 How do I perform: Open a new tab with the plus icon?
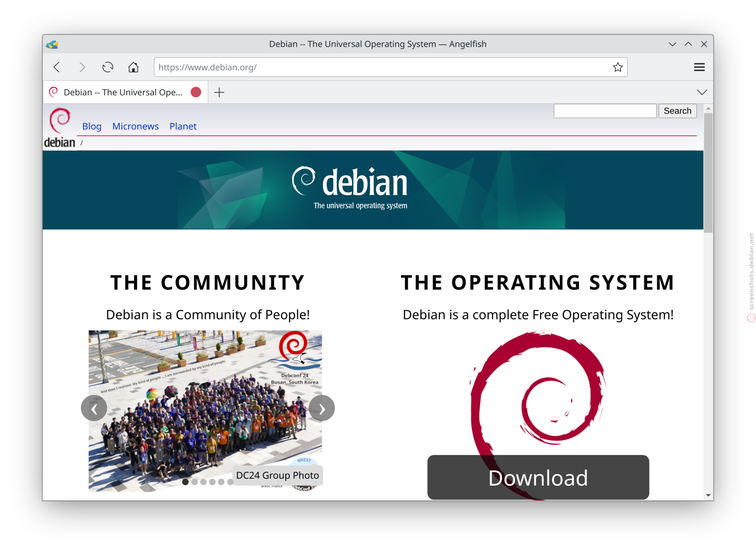point(219,92)
